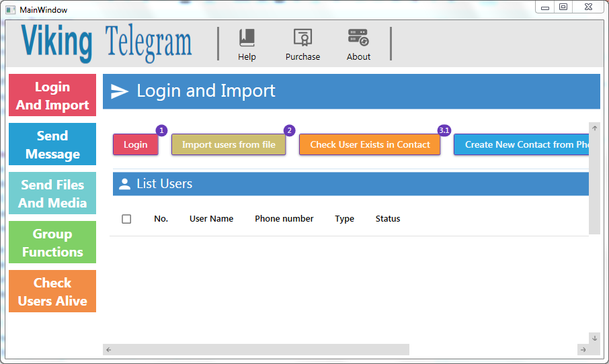Toggle the select-all users checkbox
The height and width of the screenshot is (364, 609).
[126, 219]
